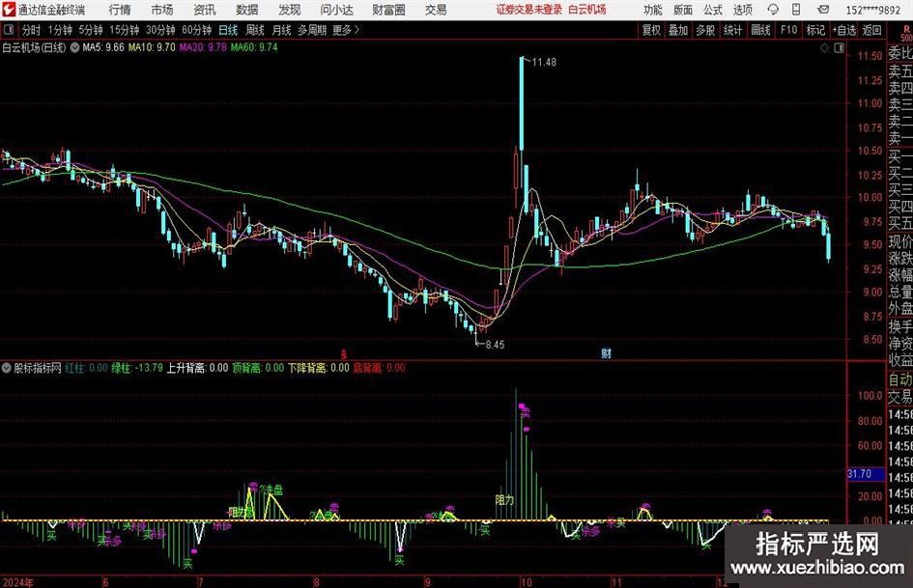Open 多周期 multi-period view

[312, 30]
